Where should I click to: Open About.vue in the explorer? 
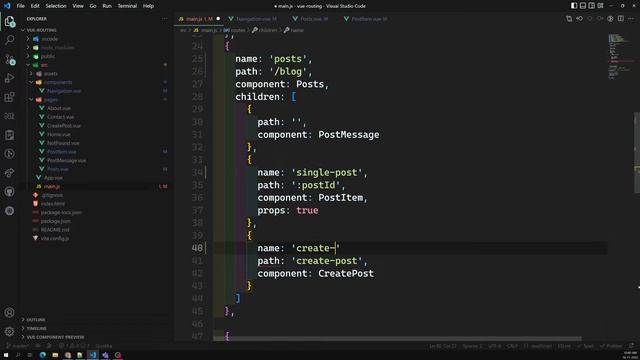pos(59,108)
